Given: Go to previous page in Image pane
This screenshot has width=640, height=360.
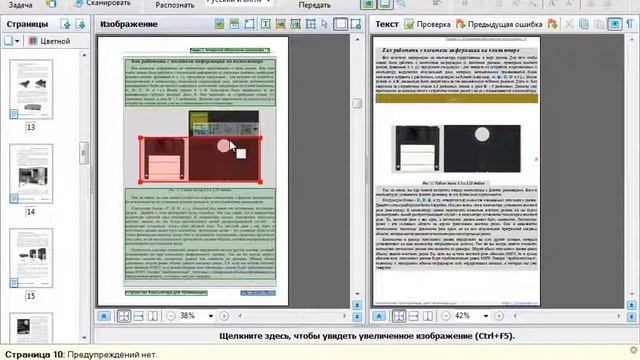Looking at the screenshot, I should coord(357,305).
